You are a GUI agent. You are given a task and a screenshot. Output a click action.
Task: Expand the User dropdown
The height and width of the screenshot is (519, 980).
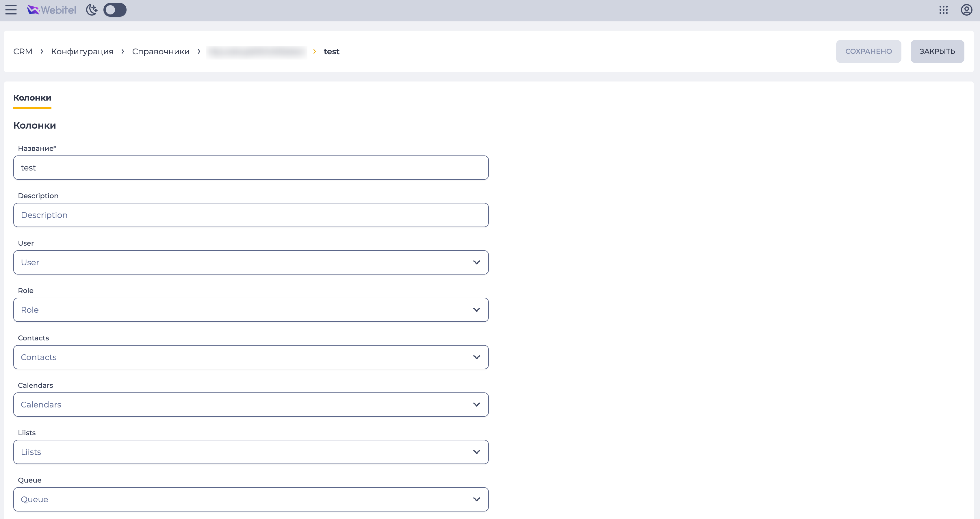[x=251, y=262]
